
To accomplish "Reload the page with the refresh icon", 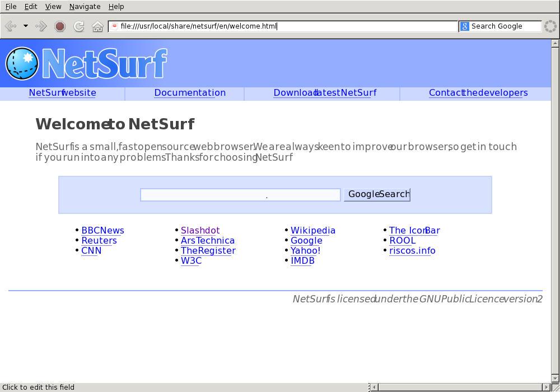I will (79, 26).
